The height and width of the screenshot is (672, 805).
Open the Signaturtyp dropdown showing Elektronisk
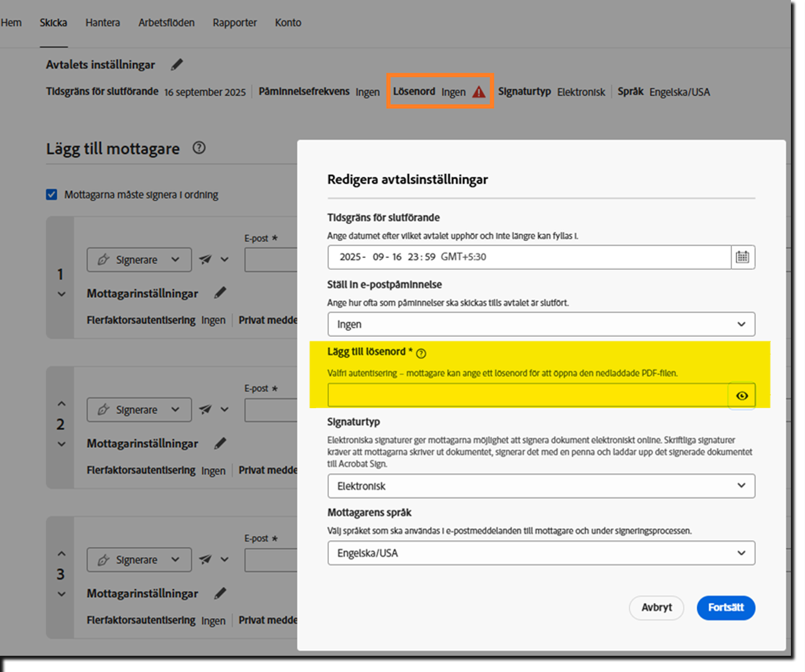click(x=541, y=486)
